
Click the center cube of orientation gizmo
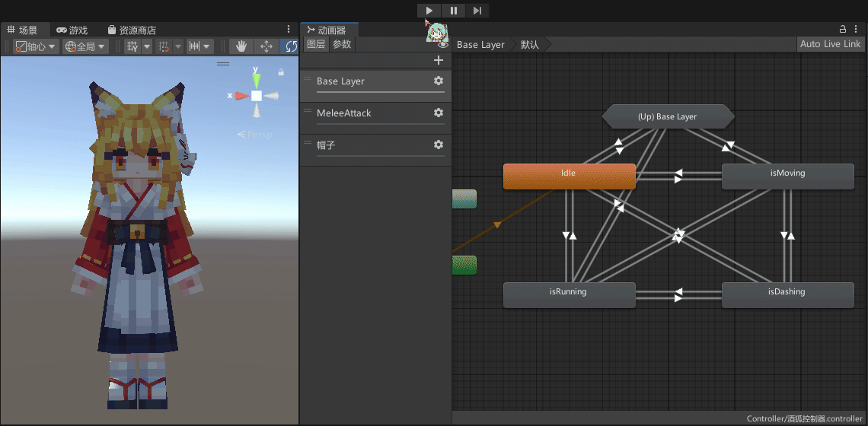click(257, 96)
